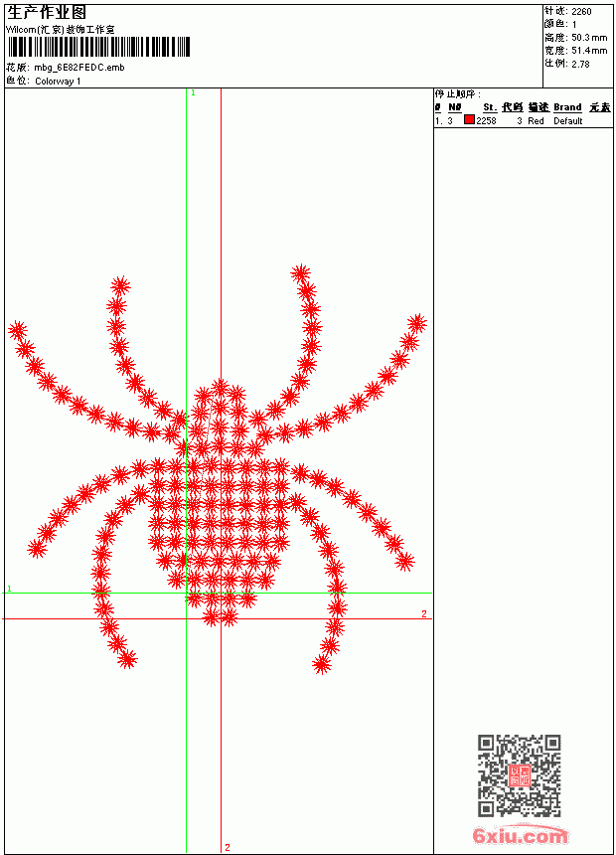Click the N# column header
Image resolution: width=616 pixels, height=855 pixels.
pyautogui.click(x=455, y=107)
